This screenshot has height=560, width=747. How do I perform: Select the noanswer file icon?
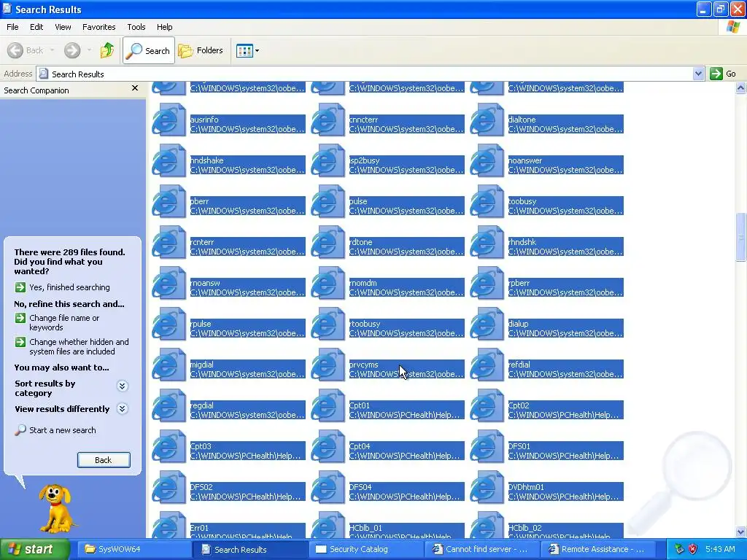pyautogui.click(x=487, y=161)
